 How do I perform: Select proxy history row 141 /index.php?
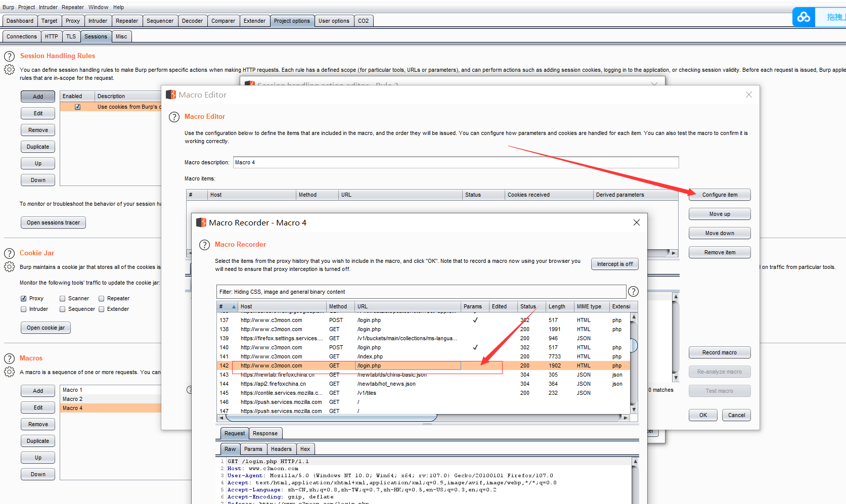(x=423, y=356)
